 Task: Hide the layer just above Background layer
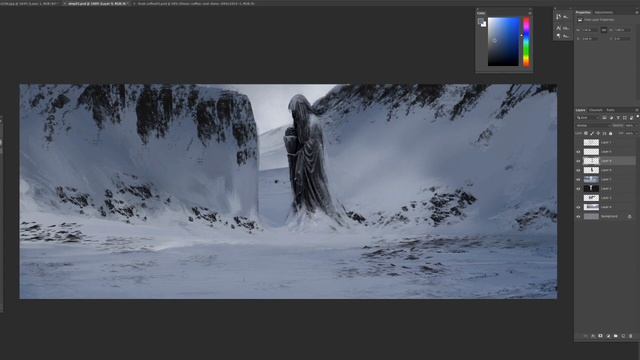(x=578, y=207)
